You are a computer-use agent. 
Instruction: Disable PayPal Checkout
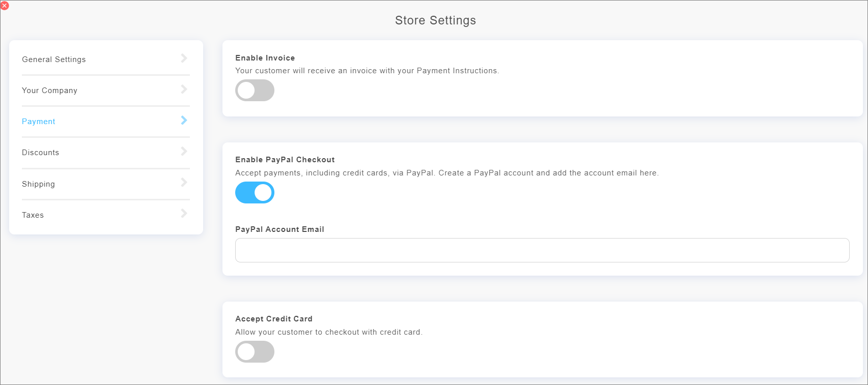[x=255, y=193]
